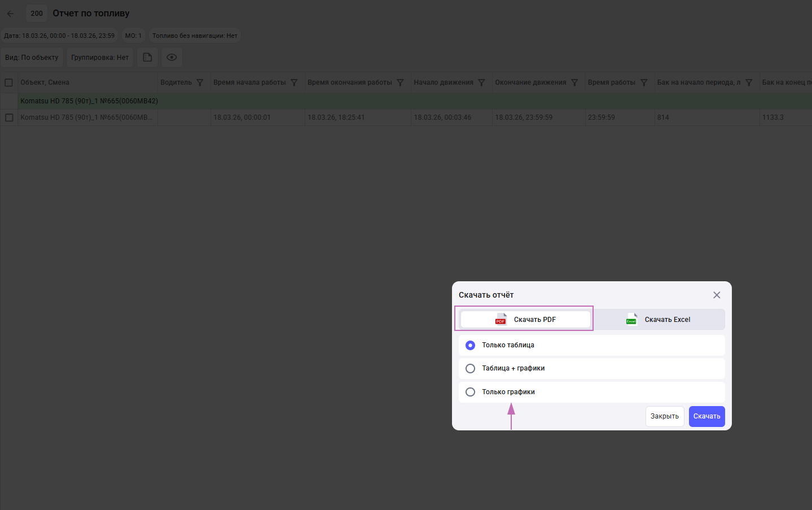Open filter for Время работы column
Viewport: 812px width, 510px height.
(x=644, y=82)
